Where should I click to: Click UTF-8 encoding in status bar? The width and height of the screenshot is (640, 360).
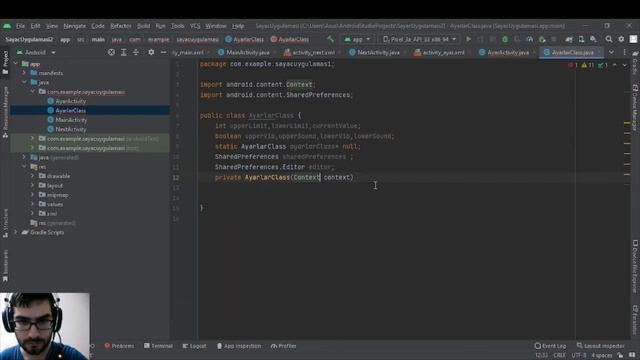(579, 356)
